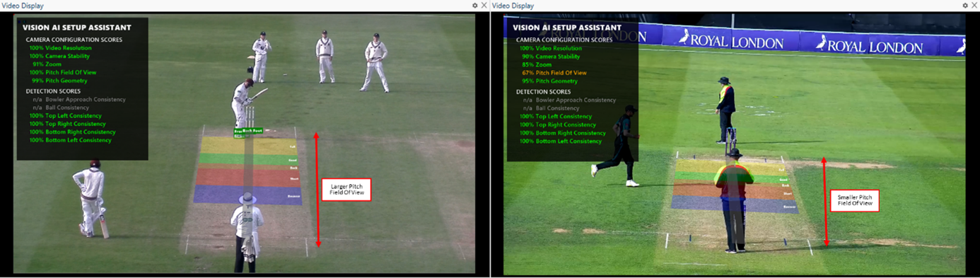This screenshot has width=980, height=278.
Task: Click 100% Bottom Left Consistency in right panel
Action: [x=561, y=141]
